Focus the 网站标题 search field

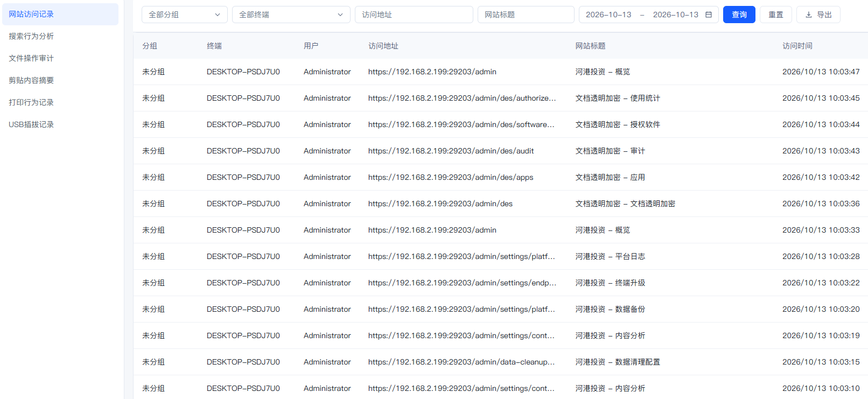coord(526,15)
